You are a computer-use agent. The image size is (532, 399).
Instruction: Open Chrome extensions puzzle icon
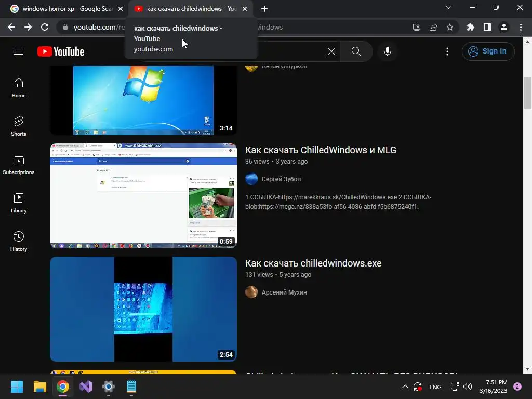click(471, 27)
